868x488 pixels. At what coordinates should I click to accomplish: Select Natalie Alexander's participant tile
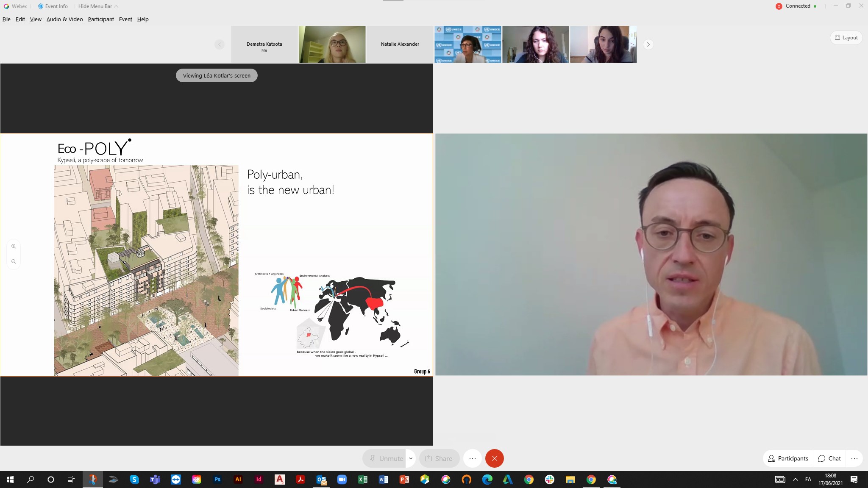(400, 44)
